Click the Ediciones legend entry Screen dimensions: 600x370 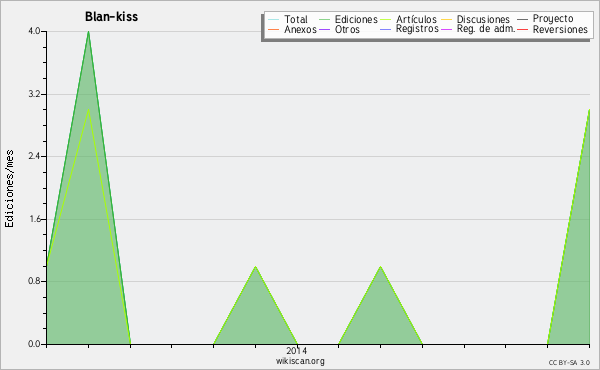[x=348, y=19]
